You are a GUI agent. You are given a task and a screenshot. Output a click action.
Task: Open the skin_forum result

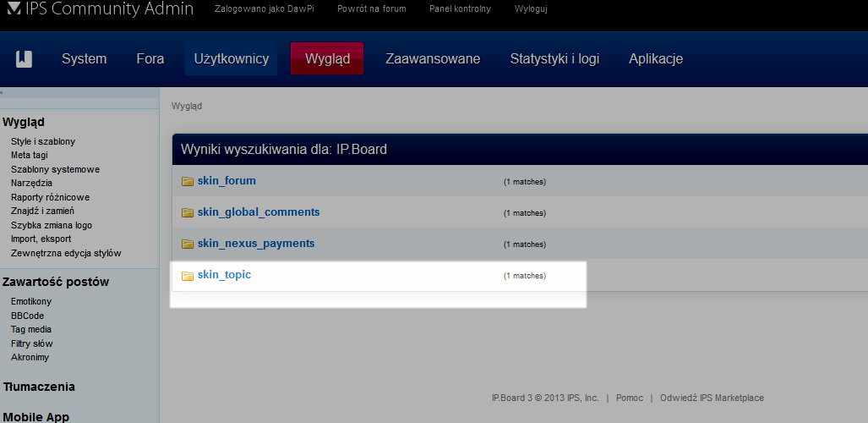click(227, 181)
